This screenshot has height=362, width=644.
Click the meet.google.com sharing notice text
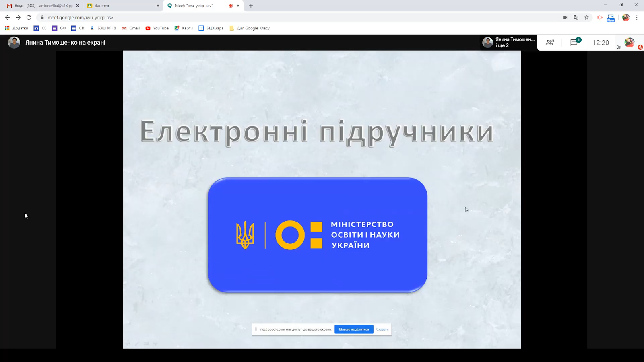(x=295, y=329)
